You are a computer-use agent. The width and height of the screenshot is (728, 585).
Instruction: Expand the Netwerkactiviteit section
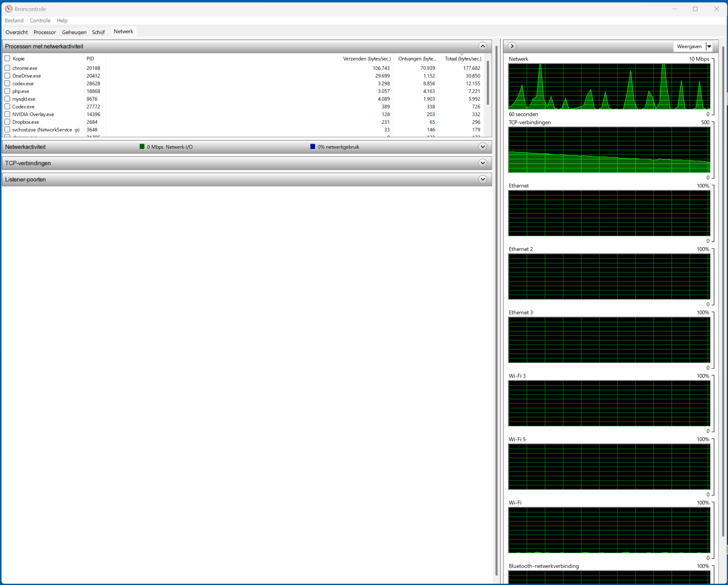[x=482, y=147]
